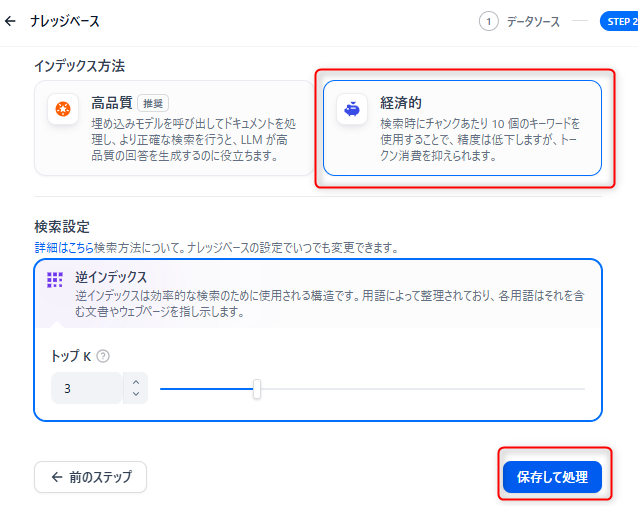This screenshot has height=506, width=638.
Task: Decrease トップ K with the down arrow
Action: pos(136,394)
